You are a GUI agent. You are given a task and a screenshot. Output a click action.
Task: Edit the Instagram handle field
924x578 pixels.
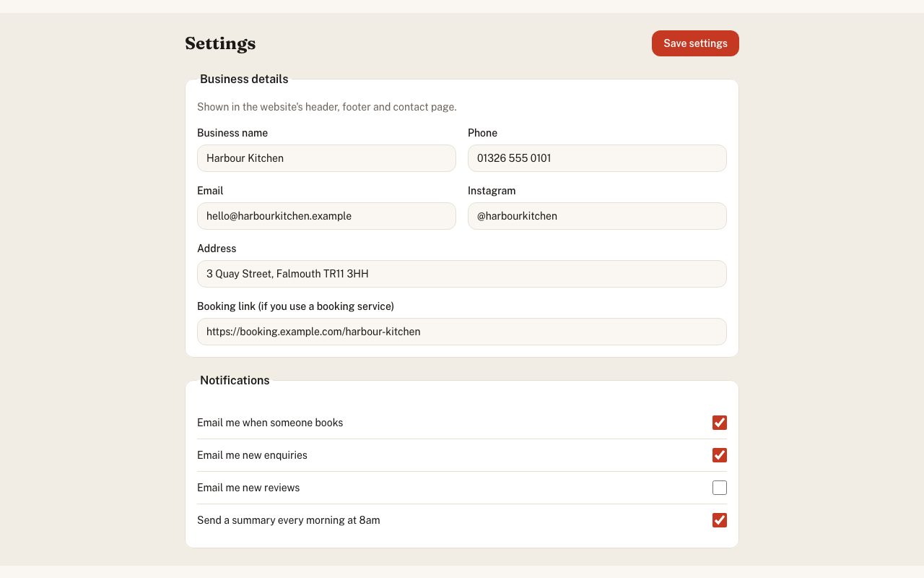tap(597, 216)
